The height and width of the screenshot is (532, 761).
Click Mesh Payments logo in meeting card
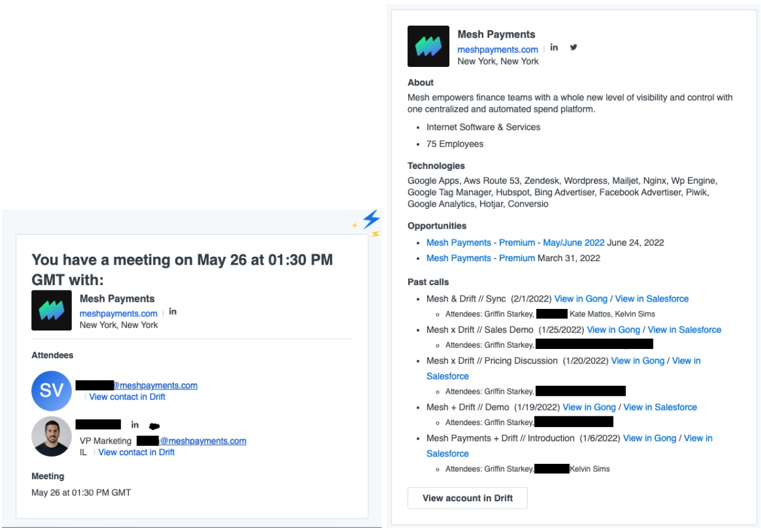(52, 310)
